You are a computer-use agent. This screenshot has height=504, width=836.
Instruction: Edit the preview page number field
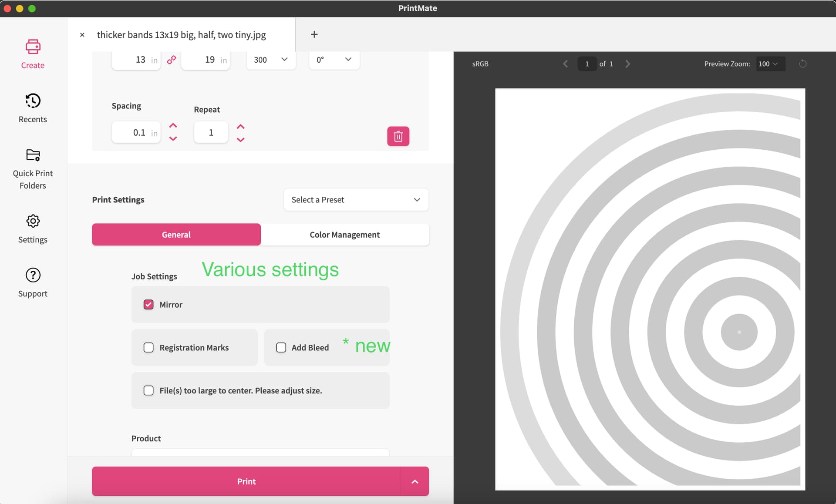(x=587, y=64)
